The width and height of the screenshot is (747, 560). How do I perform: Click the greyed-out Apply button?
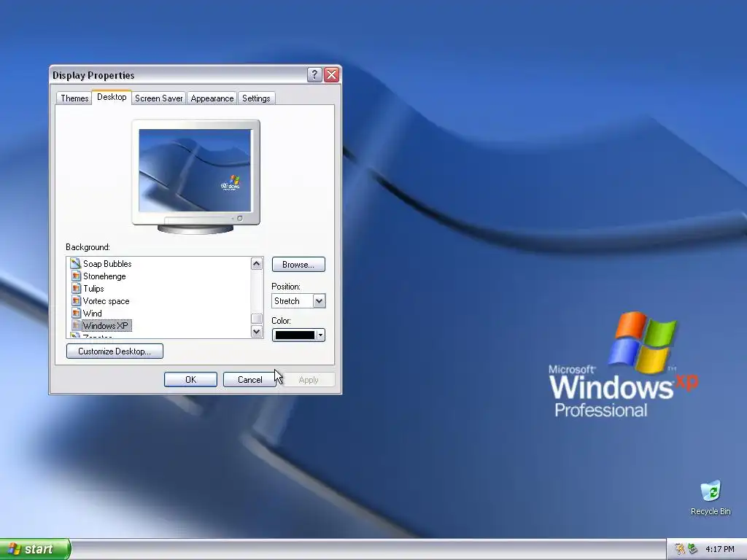click(309, 379)
